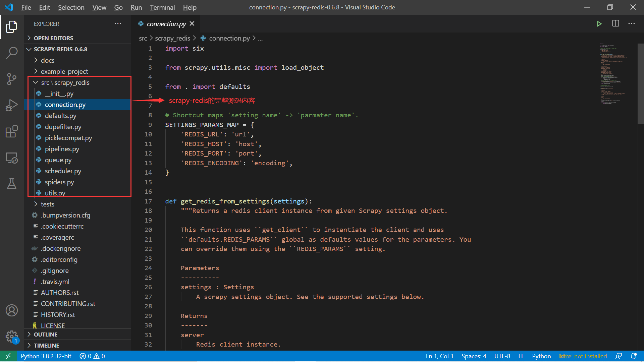Expand the example-project folder
This screenshot has width=644, height=362.
point(77,71)
